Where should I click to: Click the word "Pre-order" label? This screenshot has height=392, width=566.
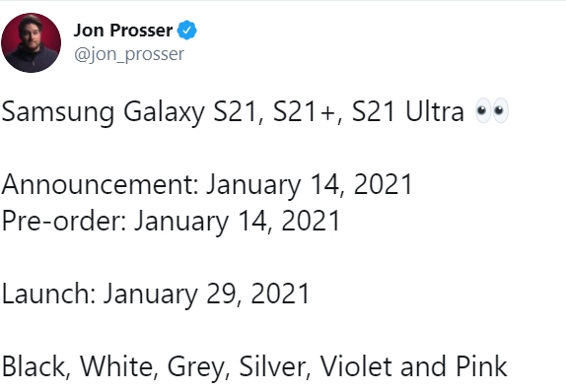coord(61,221)
